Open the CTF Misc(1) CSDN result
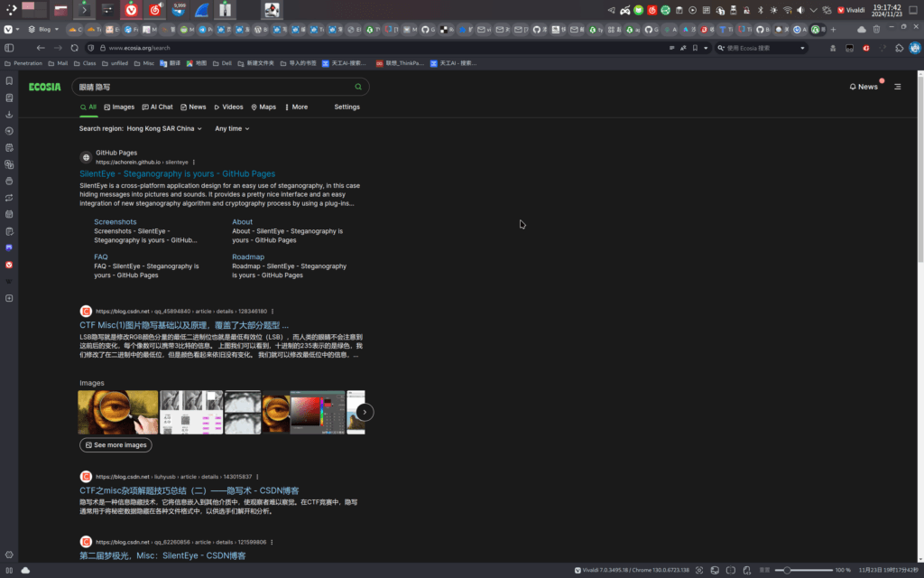 [x=184, y=325]
